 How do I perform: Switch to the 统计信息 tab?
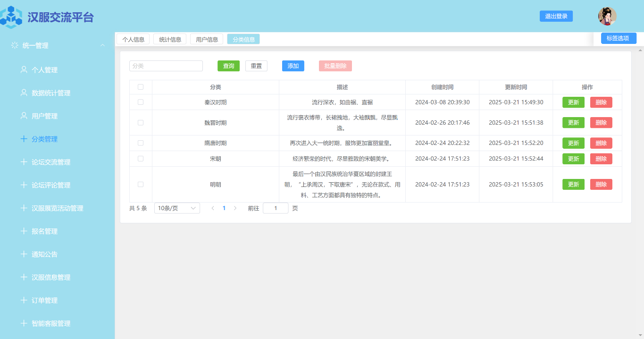point(170,39)
